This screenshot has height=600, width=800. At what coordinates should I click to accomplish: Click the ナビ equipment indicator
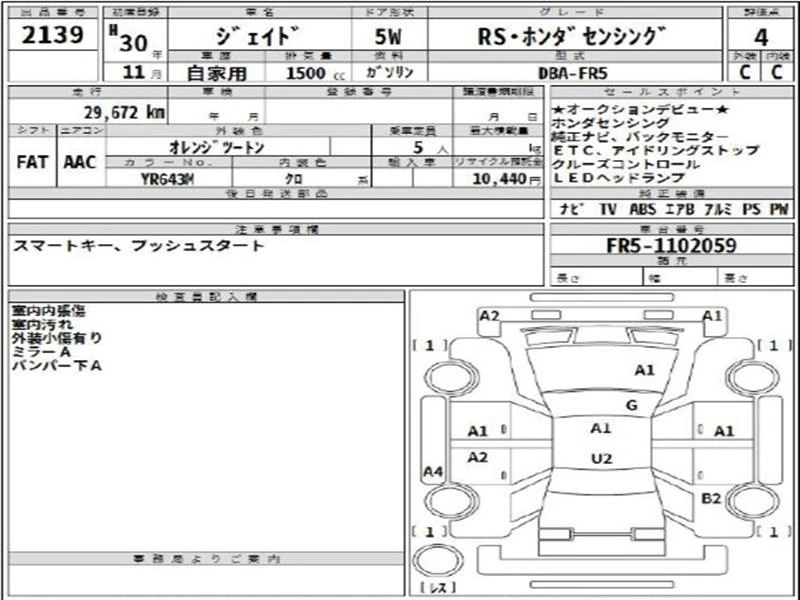(566, 209)
